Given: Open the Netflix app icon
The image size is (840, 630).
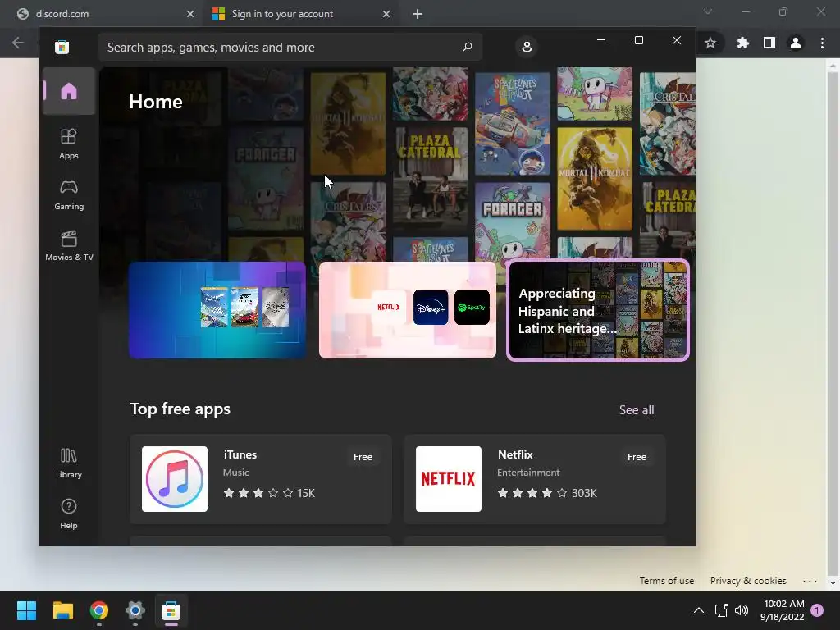Looking at the screenshot, I should pyautogui.click(x=449, y=479).
